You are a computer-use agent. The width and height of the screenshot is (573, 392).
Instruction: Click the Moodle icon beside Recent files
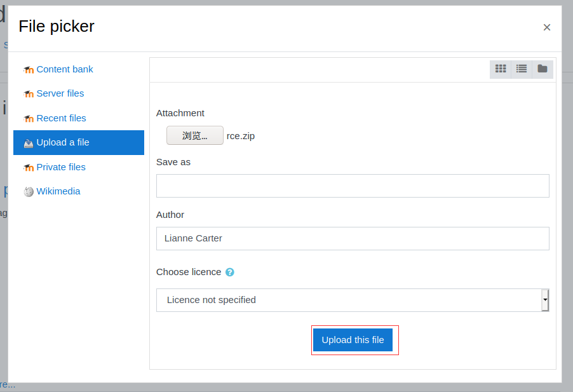click(x=29, y=118)
